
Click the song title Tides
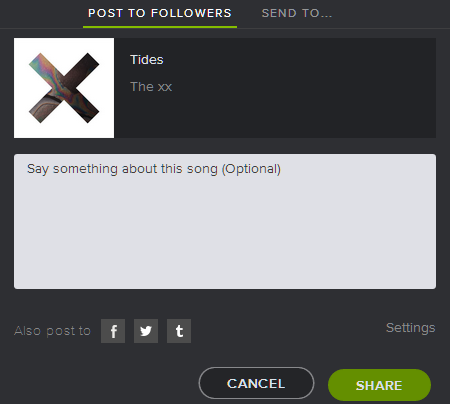point(147,60)
